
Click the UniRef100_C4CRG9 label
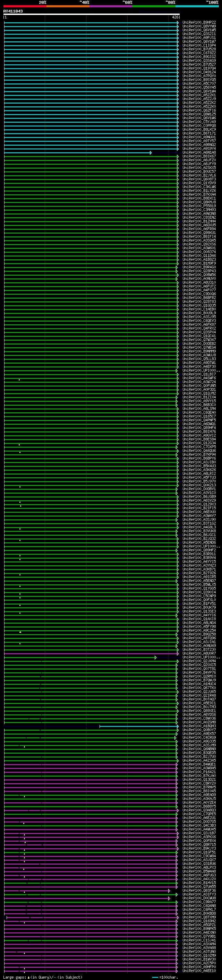coord(199,737)
